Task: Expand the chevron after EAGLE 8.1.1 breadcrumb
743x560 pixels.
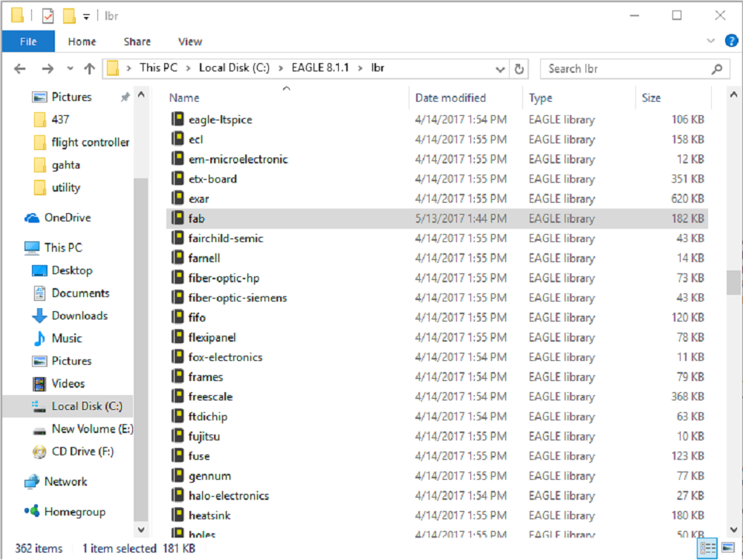Action: point(360,68)
